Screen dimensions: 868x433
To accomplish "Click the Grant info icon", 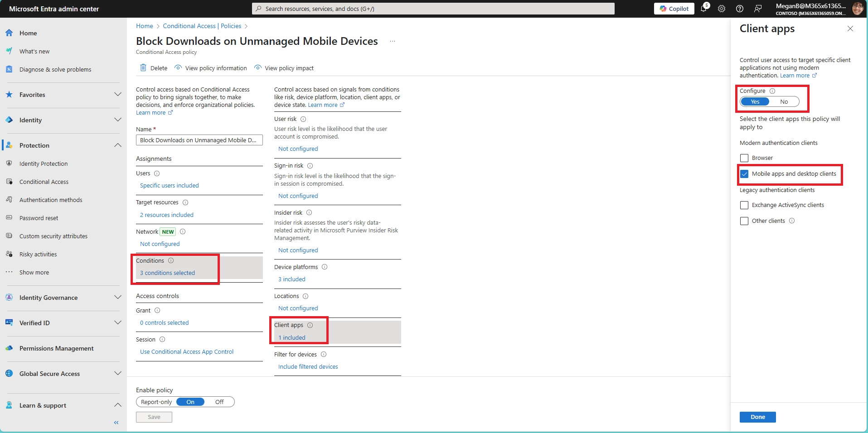I will click(x=157, y=310).
